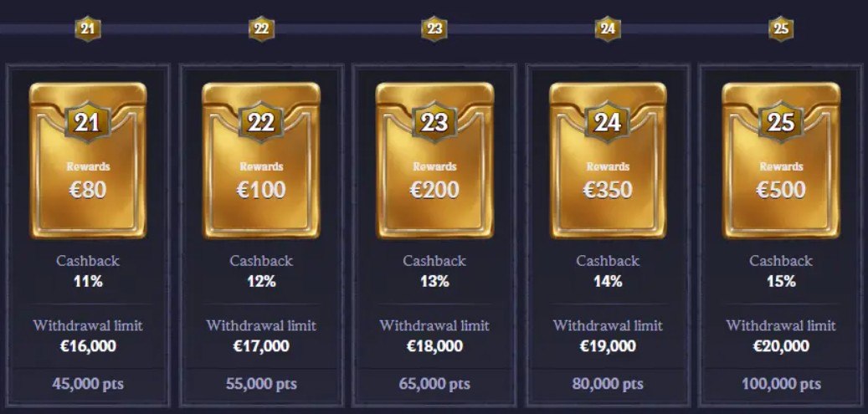
Task: Open the gold level 21 reward card
Action: pos(88,161)
